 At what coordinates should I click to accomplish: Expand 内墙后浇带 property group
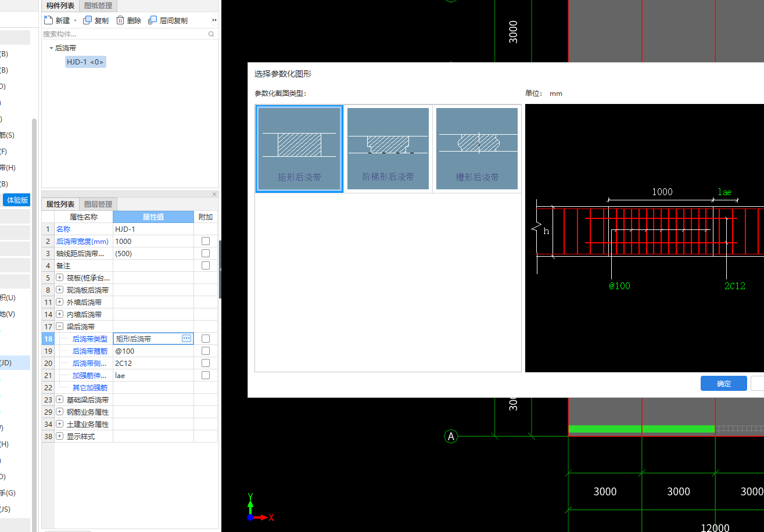[59, 314]
